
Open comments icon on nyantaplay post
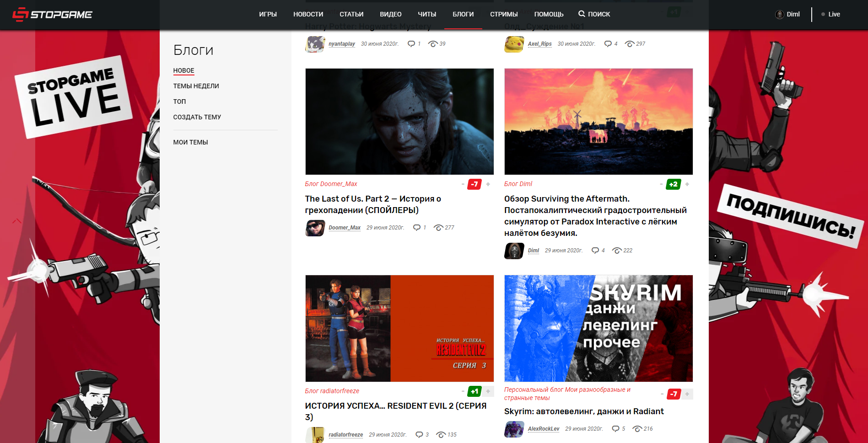[x=411, y=44]
